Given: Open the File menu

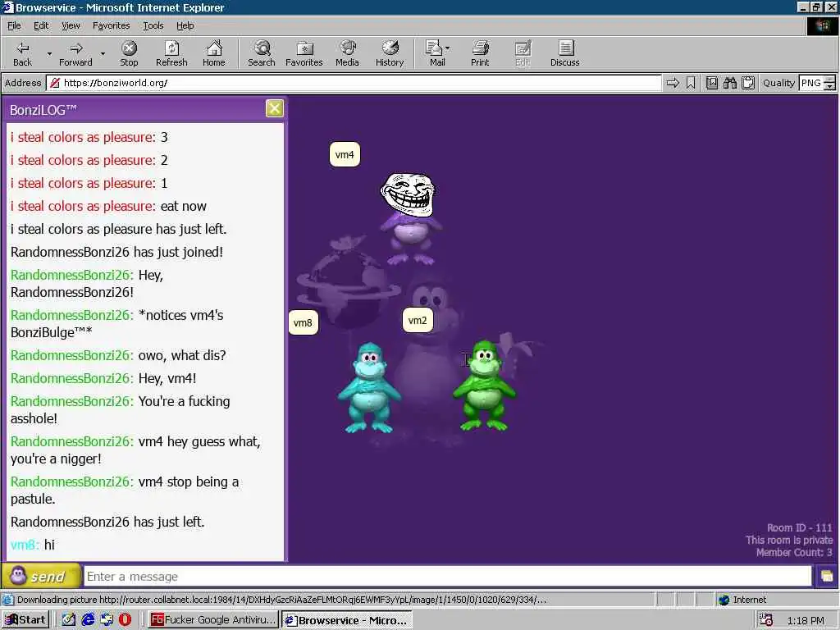Looking at the screenshot, I should [x=14, y=25].
